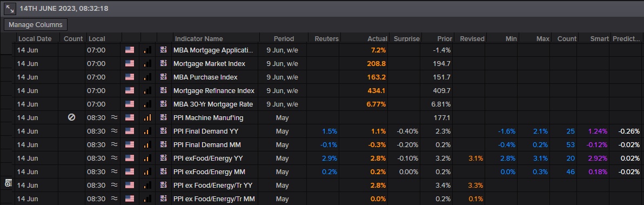The height and width of the screenshot is (205, 644).
Task: Click volatility bars icon on MBA 30-Yr Mortgage Rate row
Action: click(x=147, y=104)
